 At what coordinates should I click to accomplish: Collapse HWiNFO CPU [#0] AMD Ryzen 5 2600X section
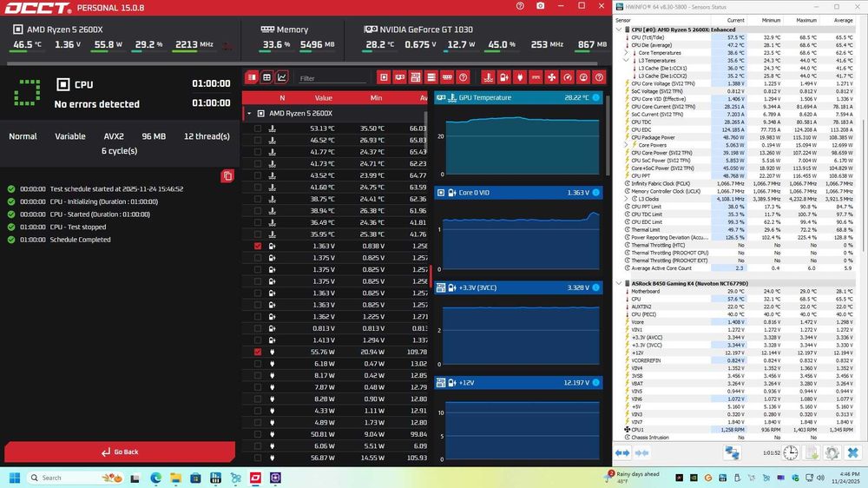(619, 30)
